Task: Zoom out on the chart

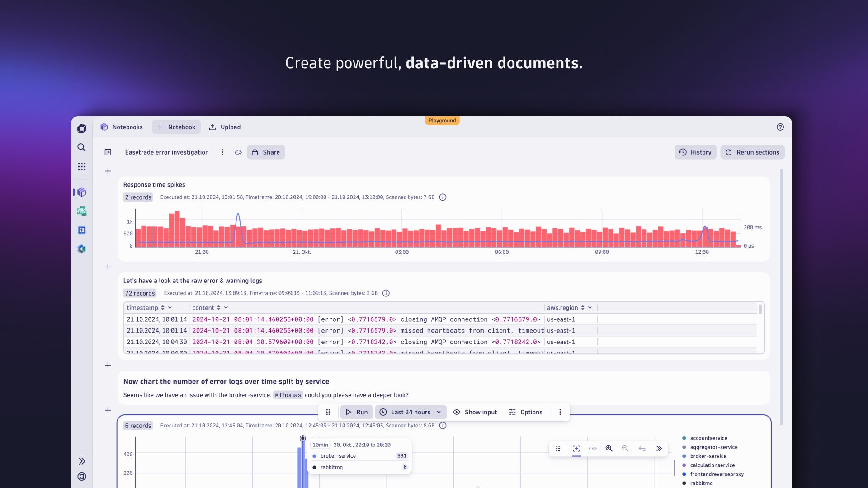Action: click(625, 449)
